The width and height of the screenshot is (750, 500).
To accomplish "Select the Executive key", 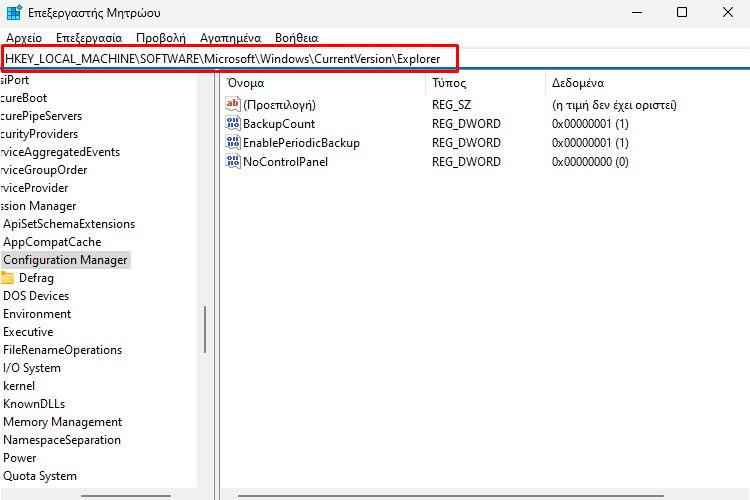I will click(28, 332).
